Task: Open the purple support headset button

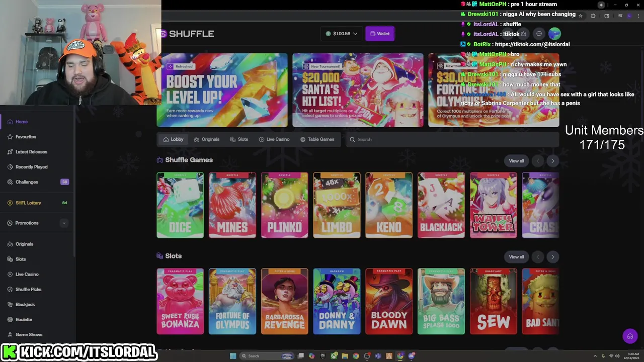Action: coord(630,336)
